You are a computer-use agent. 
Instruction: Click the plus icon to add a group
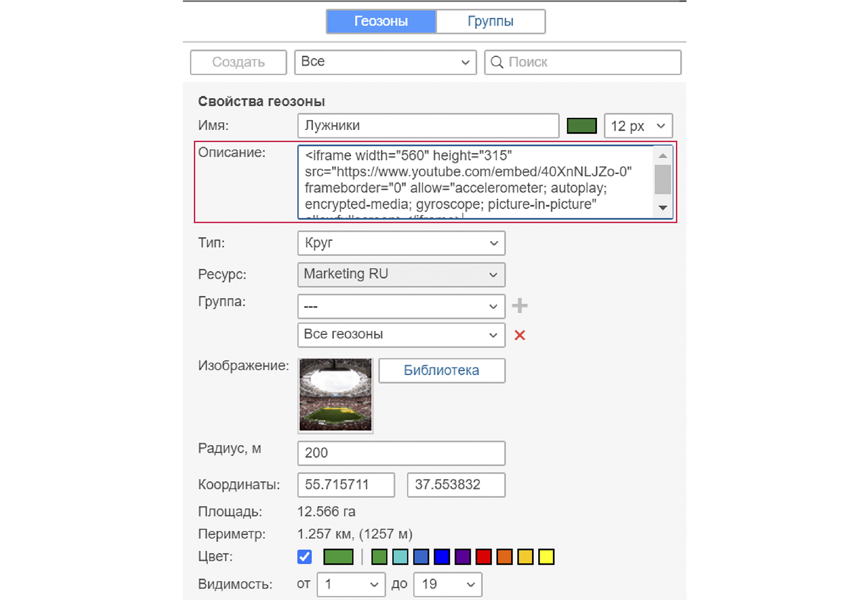coord(519,306)
